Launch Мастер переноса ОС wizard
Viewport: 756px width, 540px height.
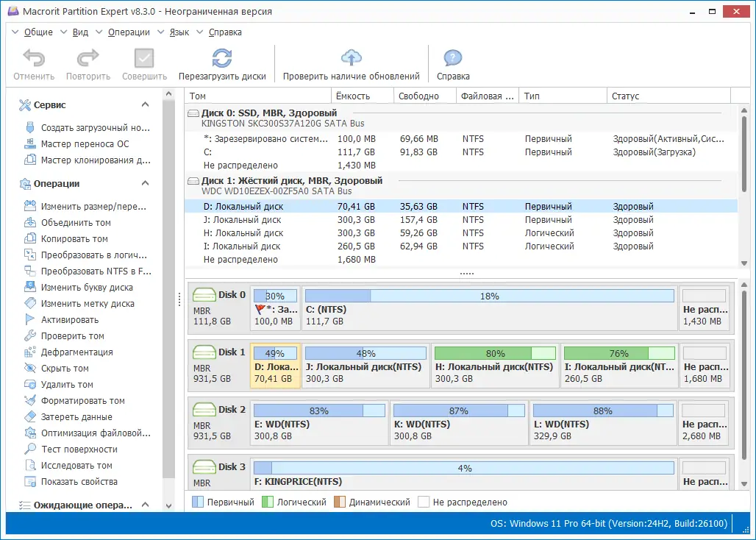(85, 144)
